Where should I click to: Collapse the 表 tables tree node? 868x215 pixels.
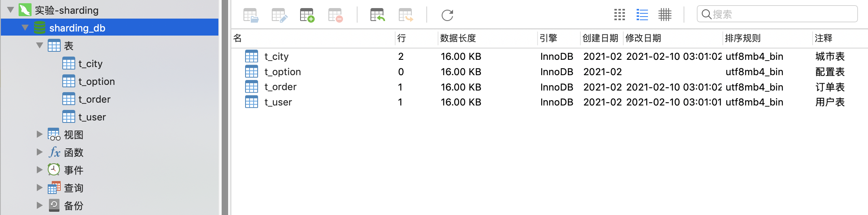point(40,46)
